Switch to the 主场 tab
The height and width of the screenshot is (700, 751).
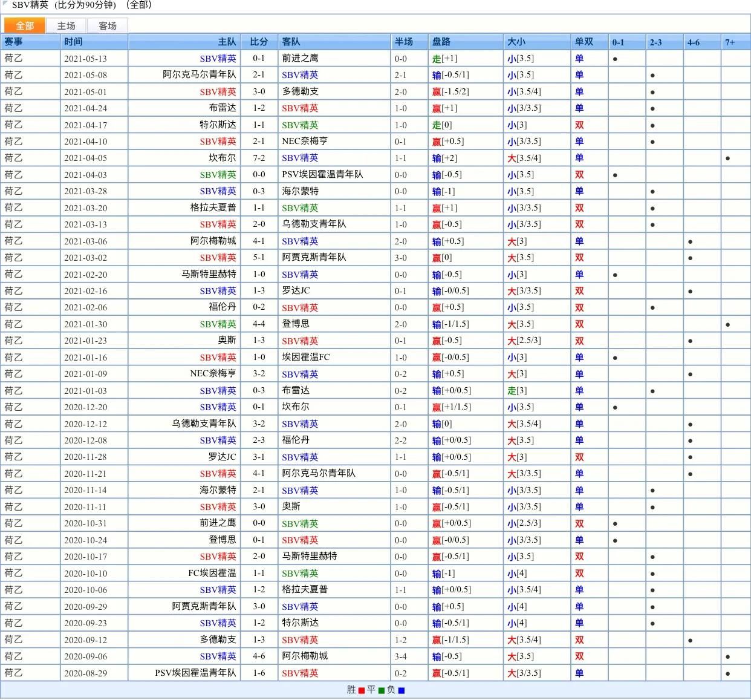point(66,25)
